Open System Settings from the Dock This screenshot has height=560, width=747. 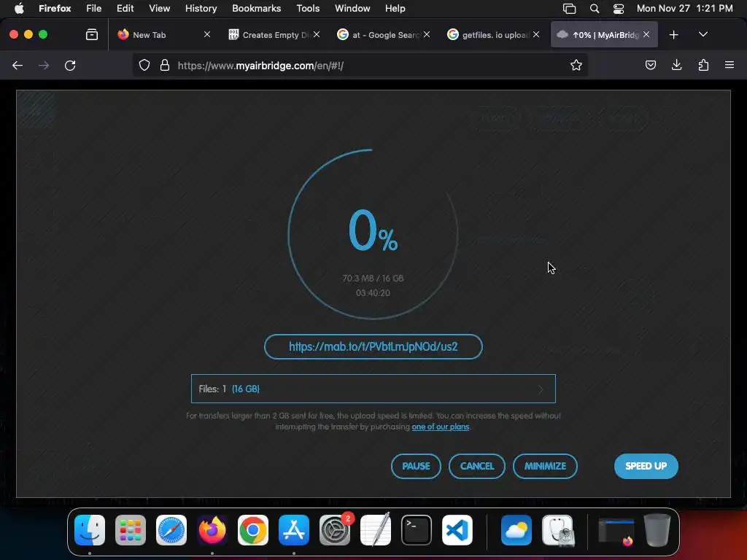[335, 530]
